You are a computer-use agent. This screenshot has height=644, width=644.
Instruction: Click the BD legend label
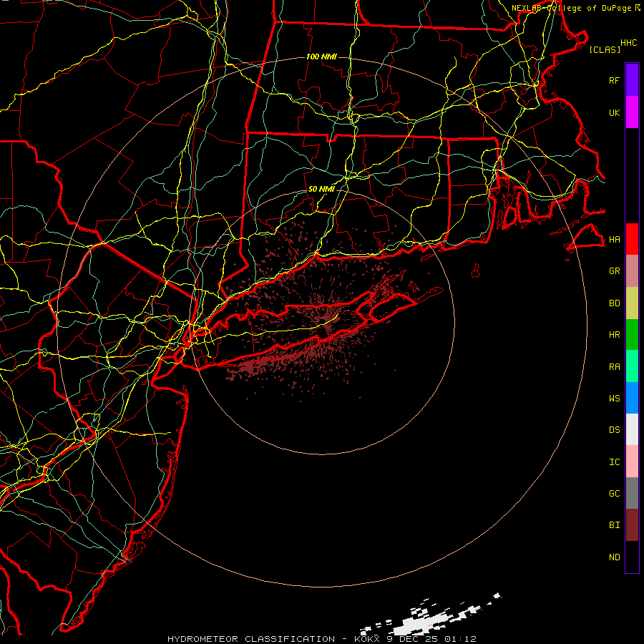point(615,303)
